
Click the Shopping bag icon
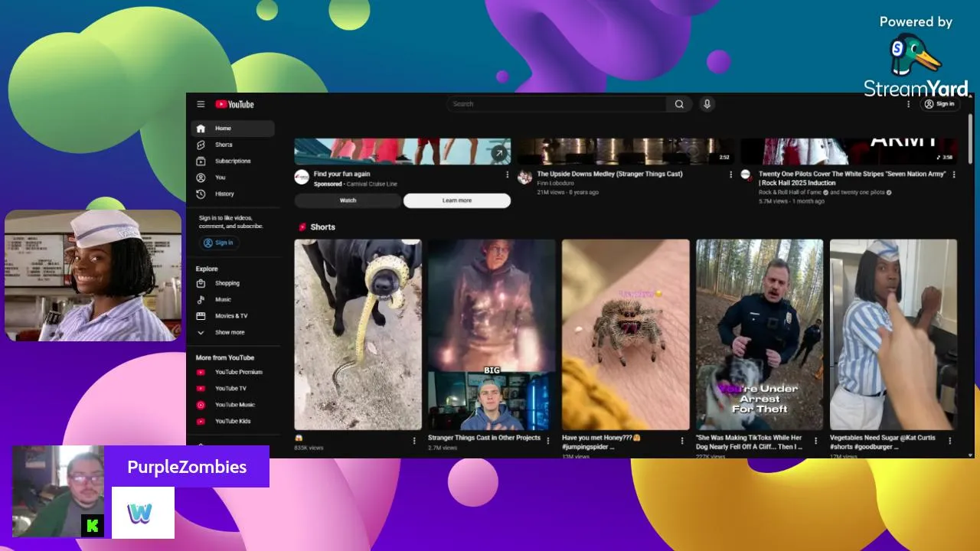coord(201,283)
